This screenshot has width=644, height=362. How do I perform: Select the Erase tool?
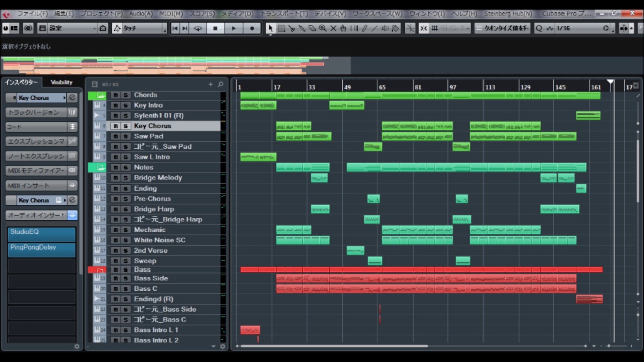[312, 28]
